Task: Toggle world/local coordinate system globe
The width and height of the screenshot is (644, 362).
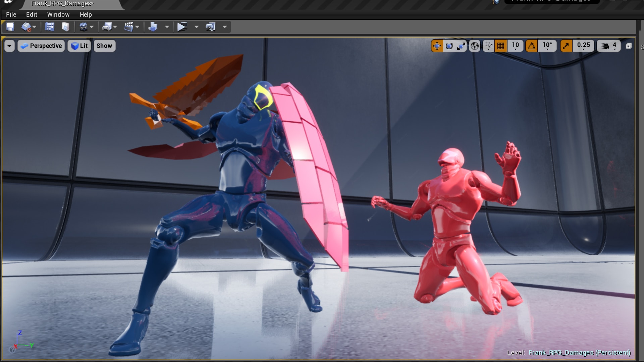Action: [x=475, y=46]
